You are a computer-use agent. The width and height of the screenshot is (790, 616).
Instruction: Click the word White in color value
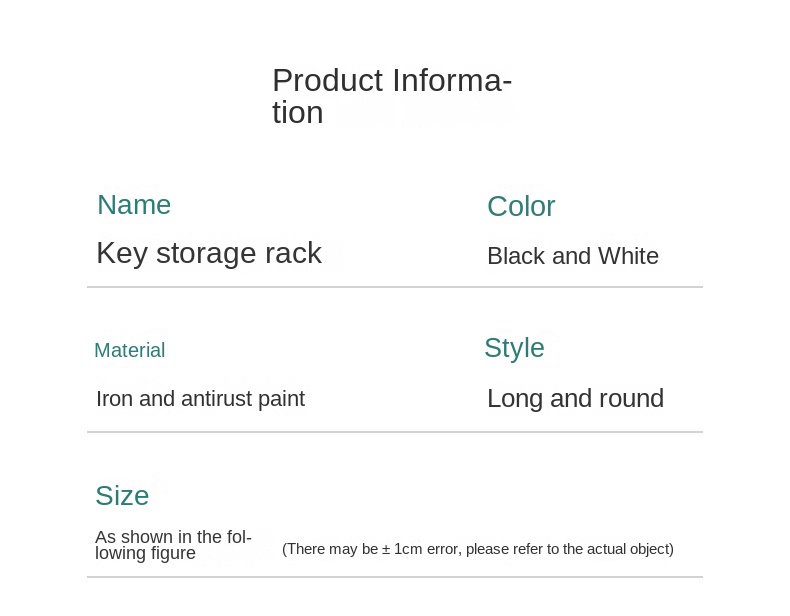(x=628, y=256)
